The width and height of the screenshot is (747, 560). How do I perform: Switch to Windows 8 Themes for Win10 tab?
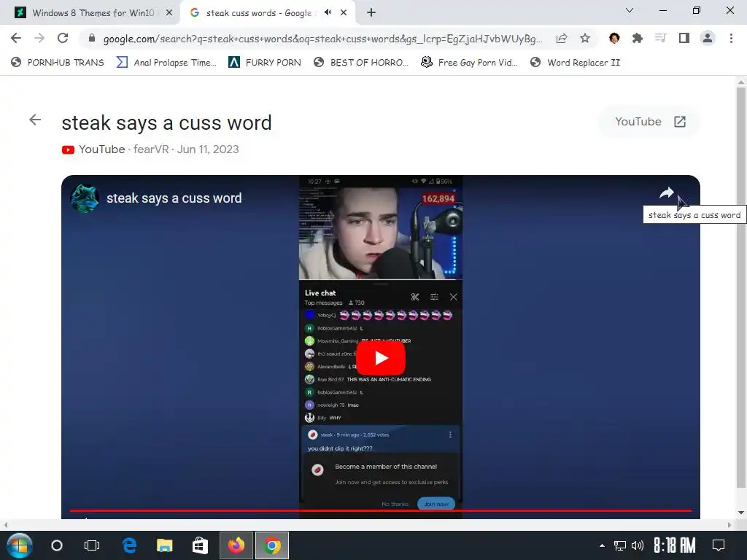coord(93,13)
